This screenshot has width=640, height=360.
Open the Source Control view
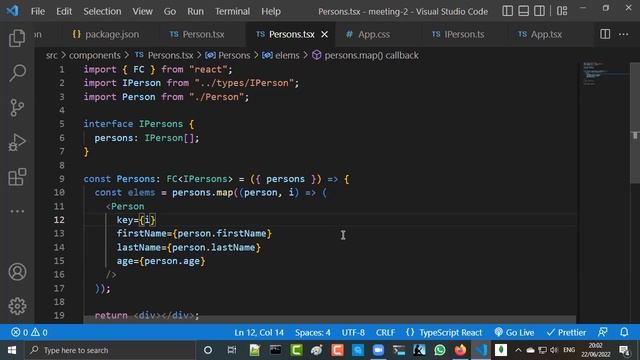pyautogui.click(x=17, y=108)
